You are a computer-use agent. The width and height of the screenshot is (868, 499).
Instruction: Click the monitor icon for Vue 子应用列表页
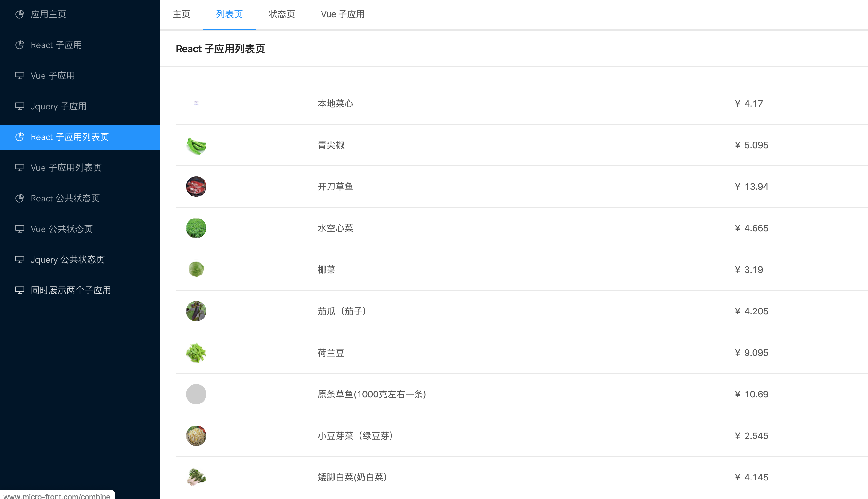20,167
